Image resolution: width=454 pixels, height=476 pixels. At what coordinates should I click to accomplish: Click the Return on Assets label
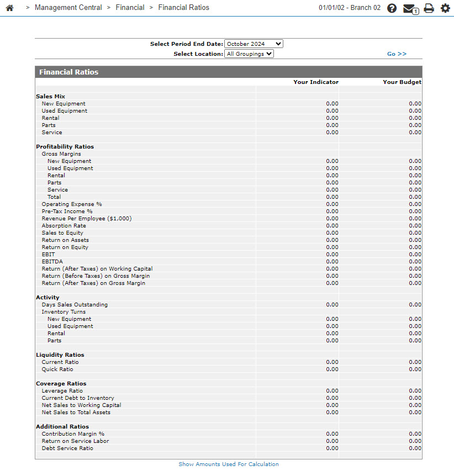65,240
